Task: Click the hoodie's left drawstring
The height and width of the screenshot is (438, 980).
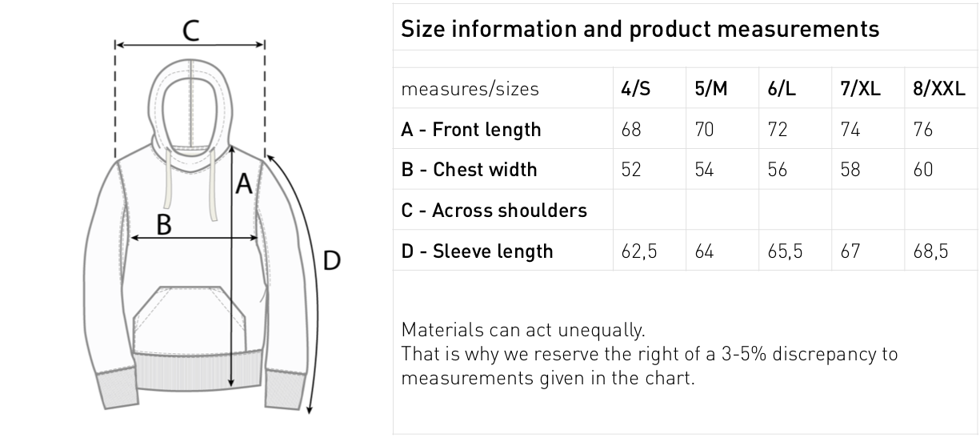Action: 168,186
